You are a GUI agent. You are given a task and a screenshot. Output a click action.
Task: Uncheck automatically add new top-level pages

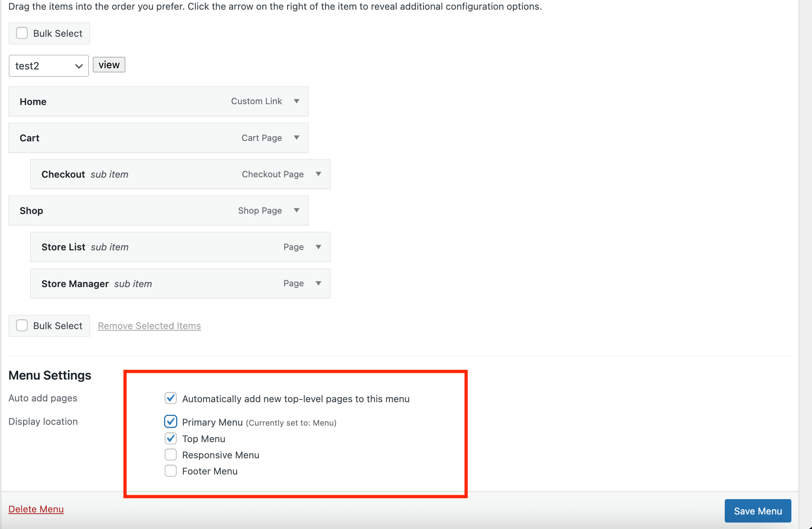(x=170, y=398)
